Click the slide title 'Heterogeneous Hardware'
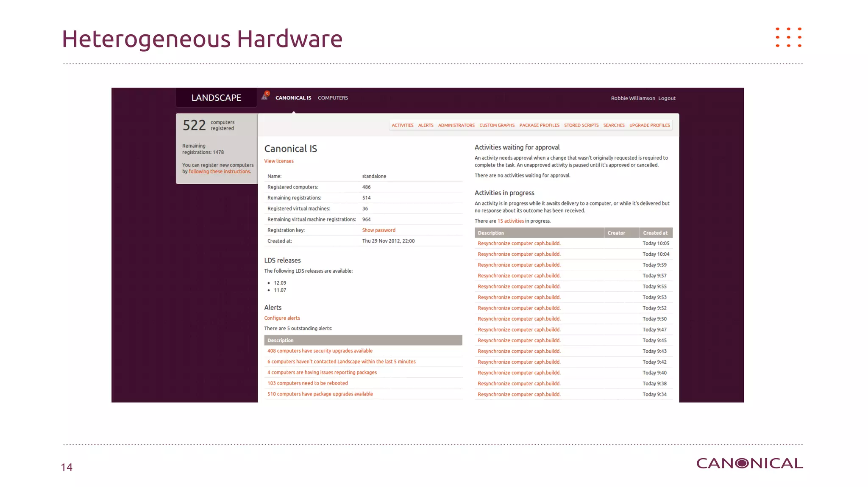The image size is (868, 487). point(202,39)
